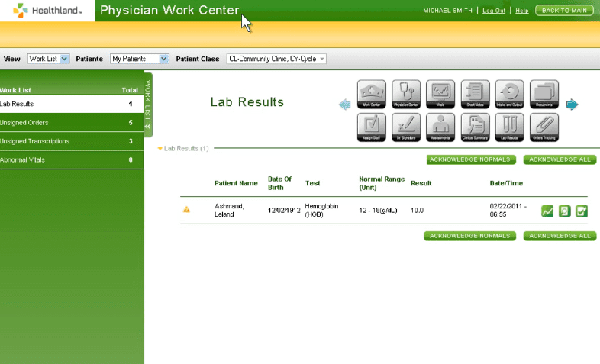Click the Result column header
The height and width of the screenshot is (364, 600).
(x=421, y=183)
